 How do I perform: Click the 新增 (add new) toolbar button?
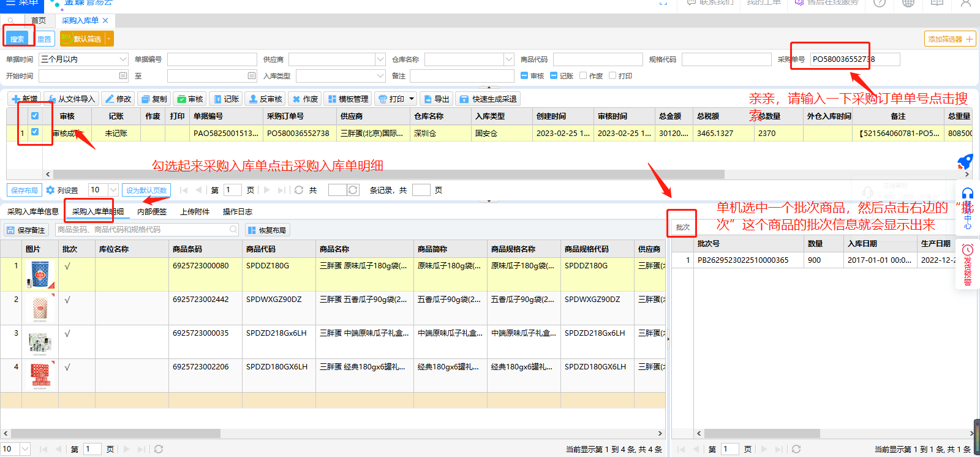pyautogui.click(x=24, y=99)
